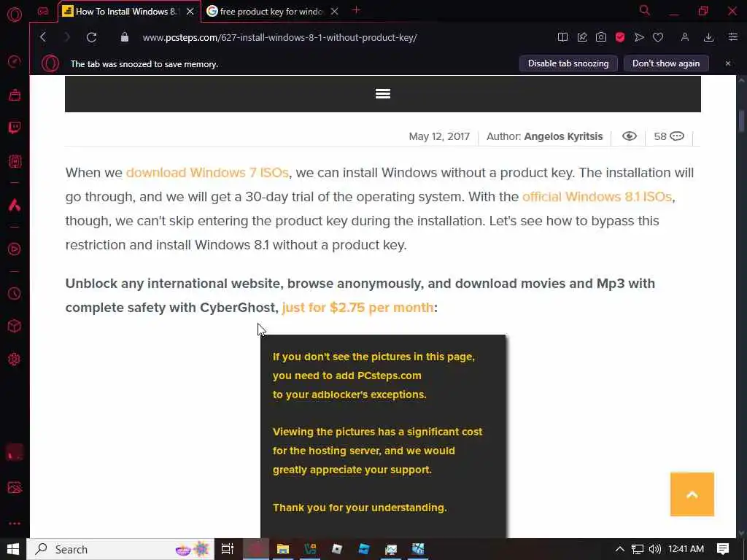Click the May 12, 2017 date

coord(439,136)
